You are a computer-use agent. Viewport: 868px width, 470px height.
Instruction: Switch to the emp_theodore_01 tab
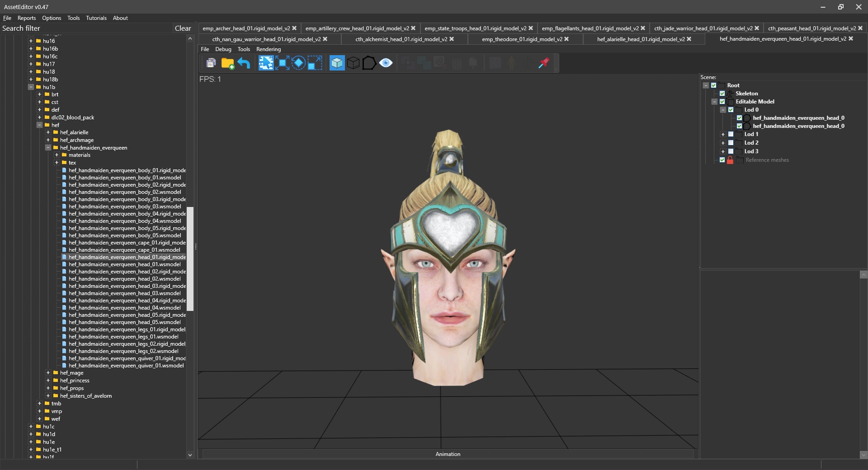522,39
